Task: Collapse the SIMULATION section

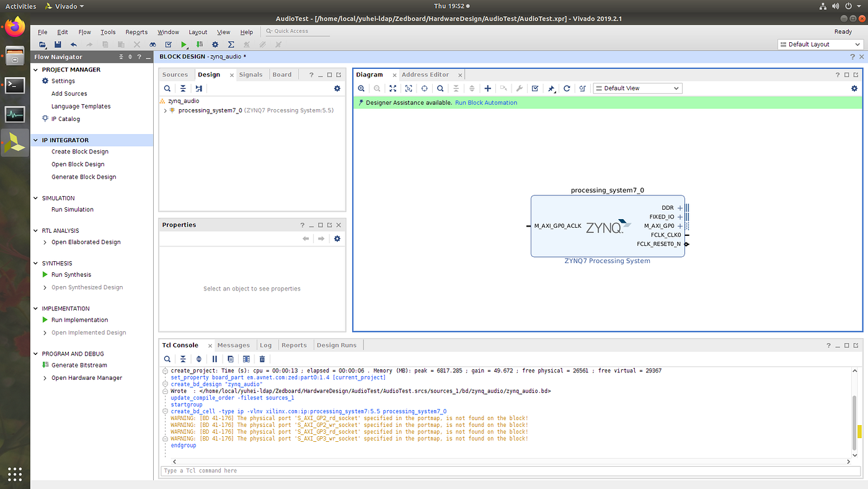Action: click(35, 199)
